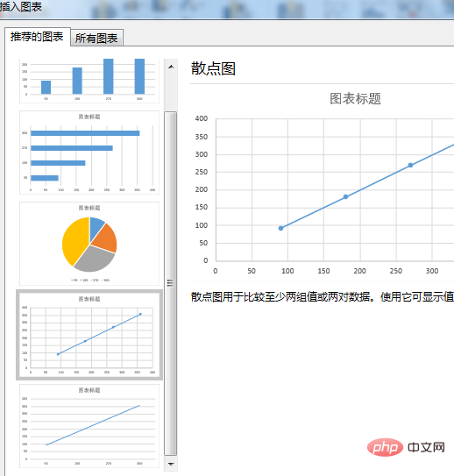Click the scatter chart description text
Image resolution: width=454 pixels, height=476 pixels.
[x=323, y=296]
